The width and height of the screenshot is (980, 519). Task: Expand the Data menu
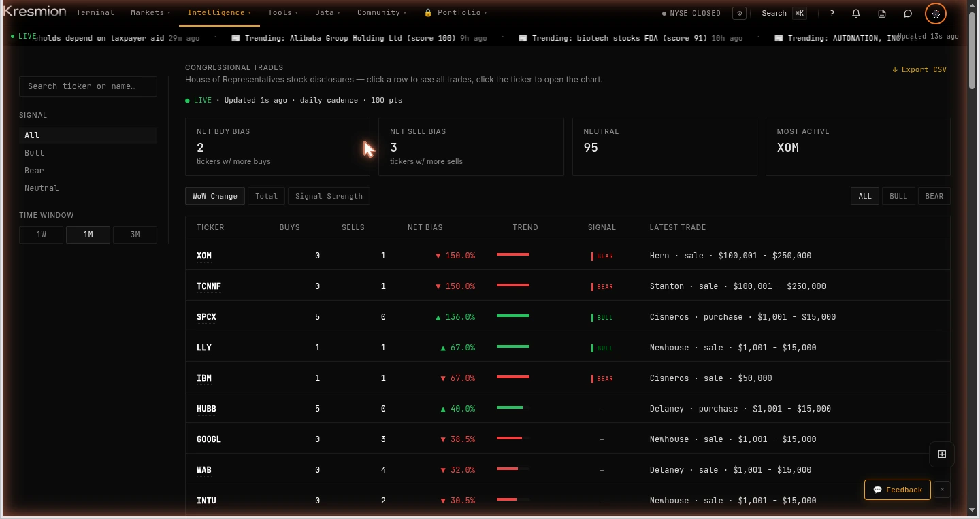pos(327,12)
